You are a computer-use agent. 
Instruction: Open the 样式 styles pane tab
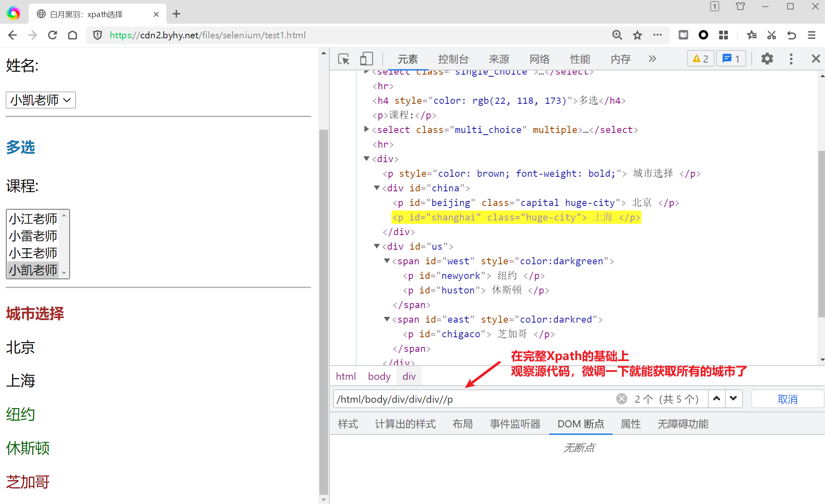pyautogui.click(x=348, y=424)
